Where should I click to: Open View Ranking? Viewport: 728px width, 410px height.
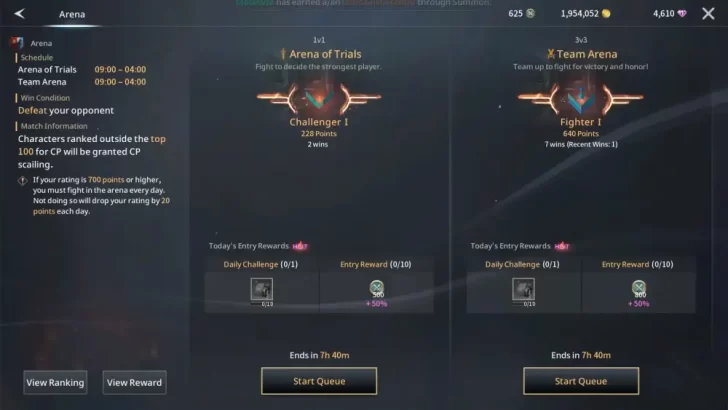tap(55, 382)
